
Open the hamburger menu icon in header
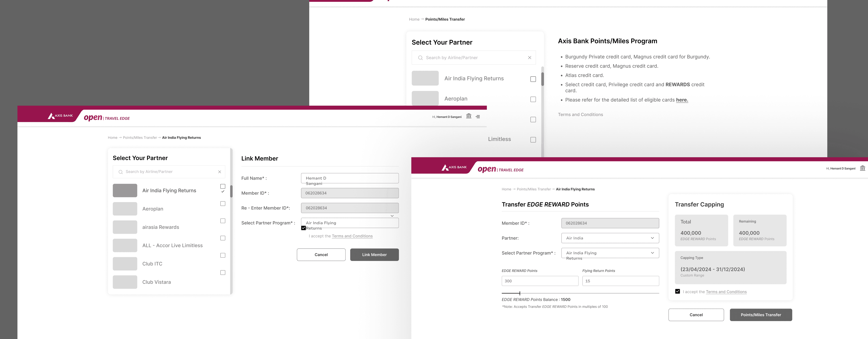478,116
